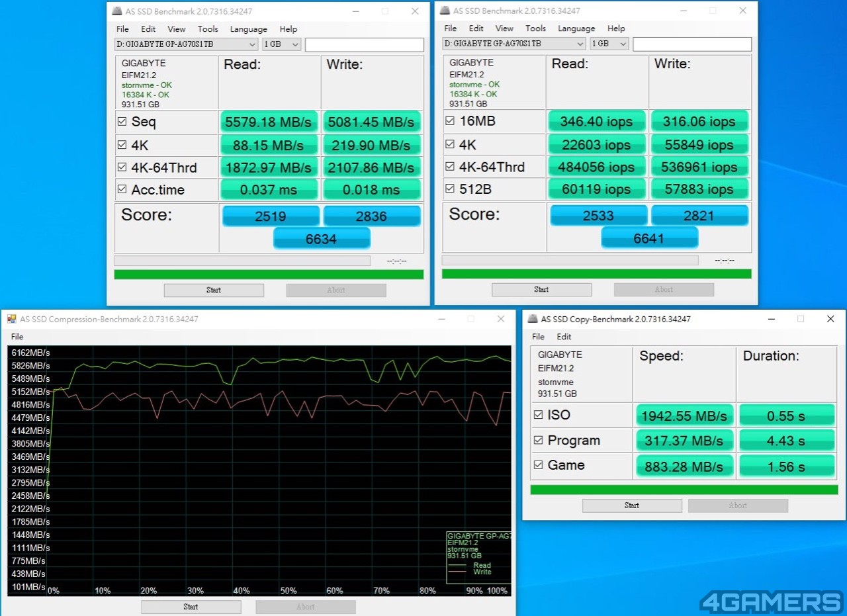The image size is (847, 616).
Task: Click the read access time 0.037 ms
Action: [x=269, y=190]
